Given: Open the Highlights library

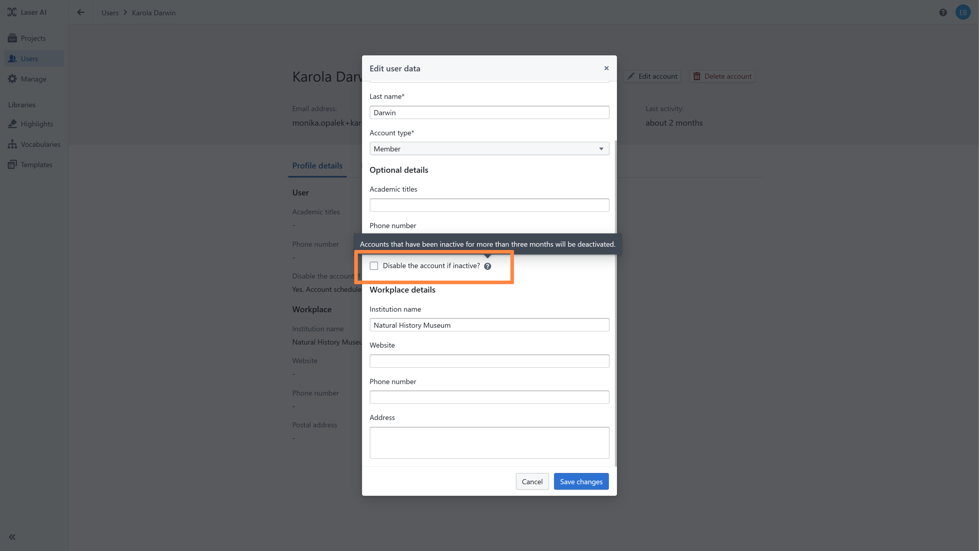Looking at the screenshot, I should point(36,123).
